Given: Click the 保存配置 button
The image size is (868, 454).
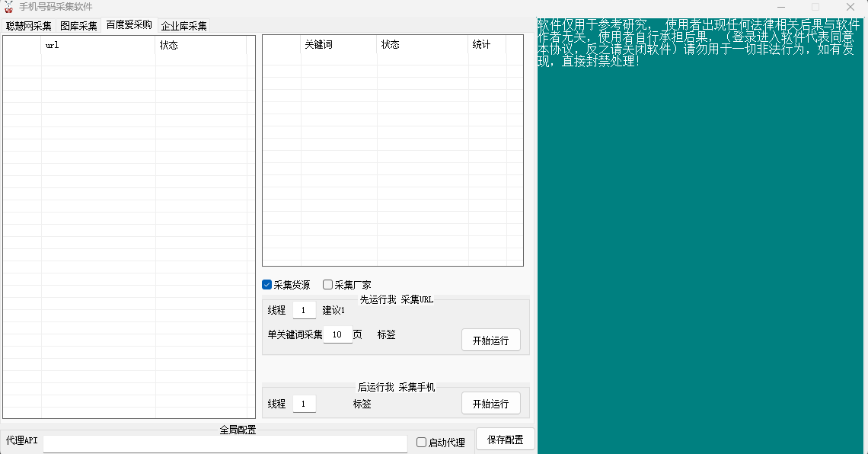Looking at the screenshot, I should tap(505, 440).
